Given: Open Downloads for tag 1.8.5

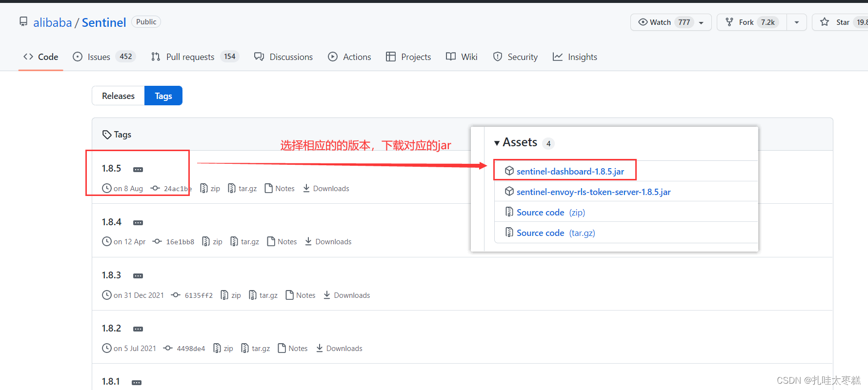Looking at the screenshot, I should pyautogui.click(x=326, y=189).
